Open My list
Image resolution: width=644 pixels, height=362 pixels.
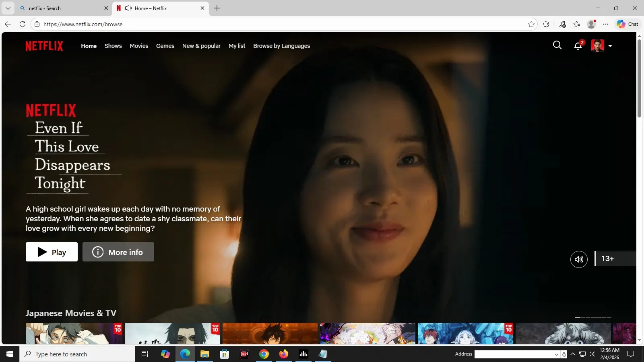click(237, 46)
